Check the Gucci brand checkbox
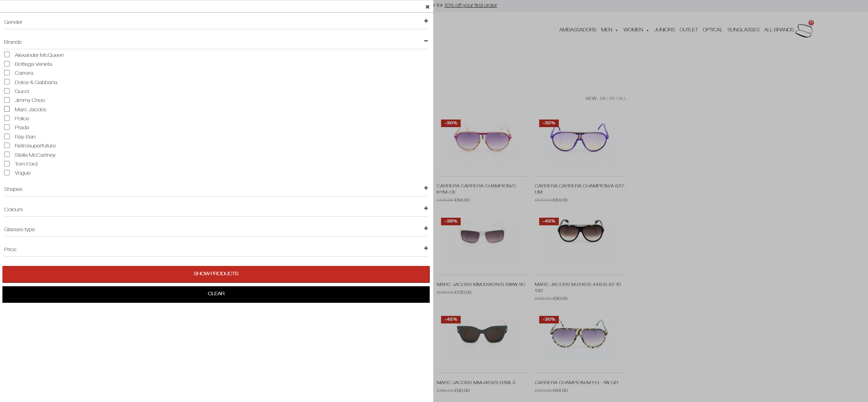Viewport: 868px width, 402px height. coord(7,91)
